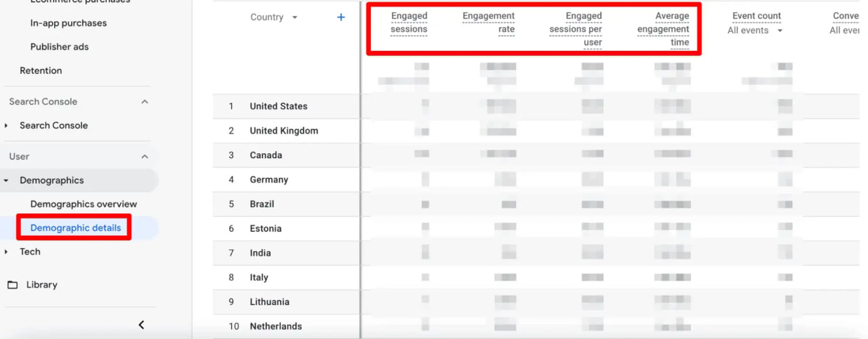868x339 pixels.
Task: Open Demographics overview report
Action: click(x=83, y=204)
